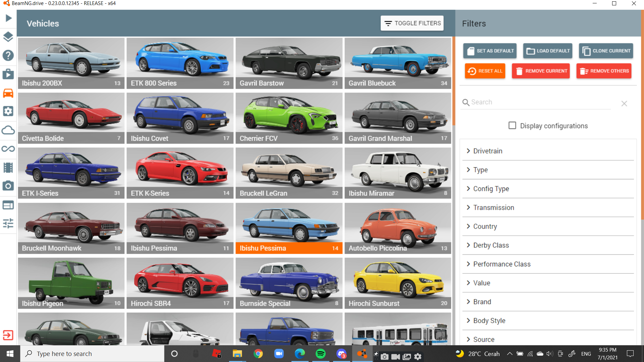Select the Hirochi Sunburst thumbnail

point(398,283)
